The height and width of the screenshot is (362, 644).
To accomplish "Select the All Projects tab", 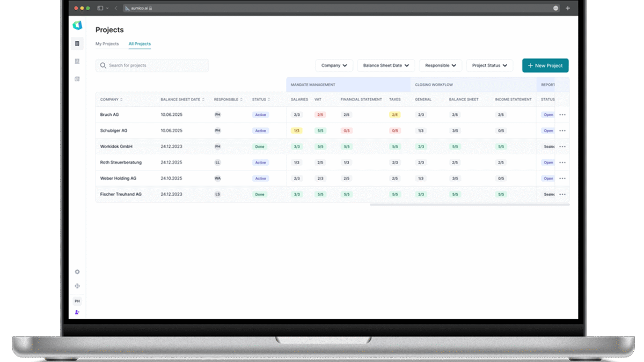I will [x=140, y=44].
